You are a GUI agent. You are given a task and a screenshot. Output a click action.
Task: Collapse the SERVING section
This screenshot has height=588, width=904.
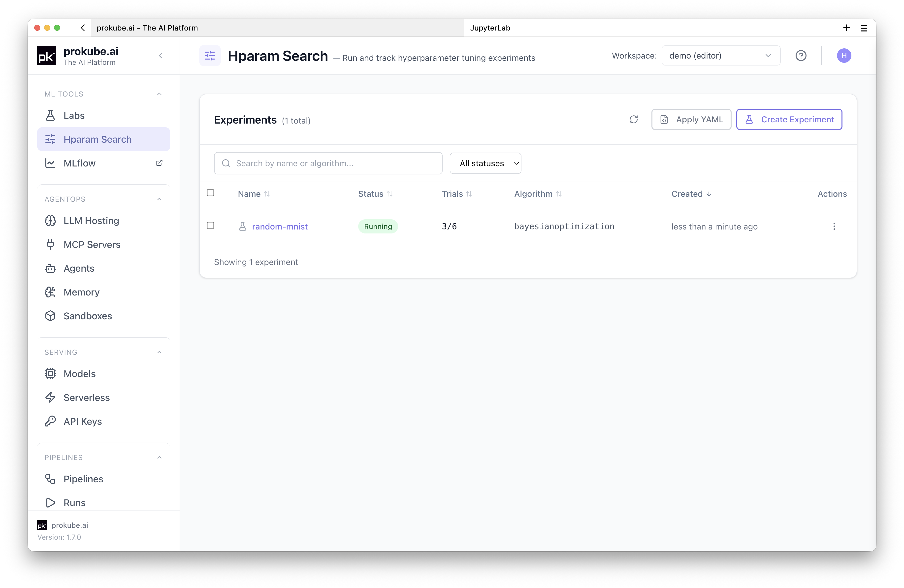click(159, 352)
